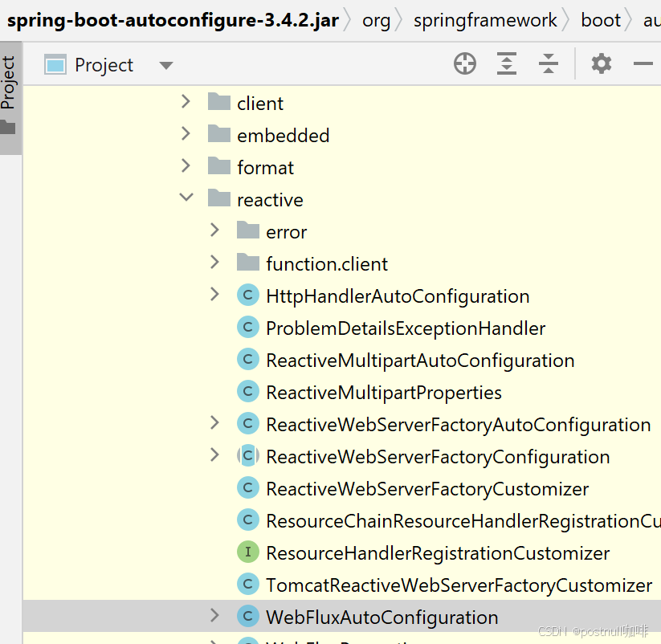661x644 pixels.
Task: Click the class icon of ResourceChainResourceHandlerRegistrationCu...
Action: (248, 520)
